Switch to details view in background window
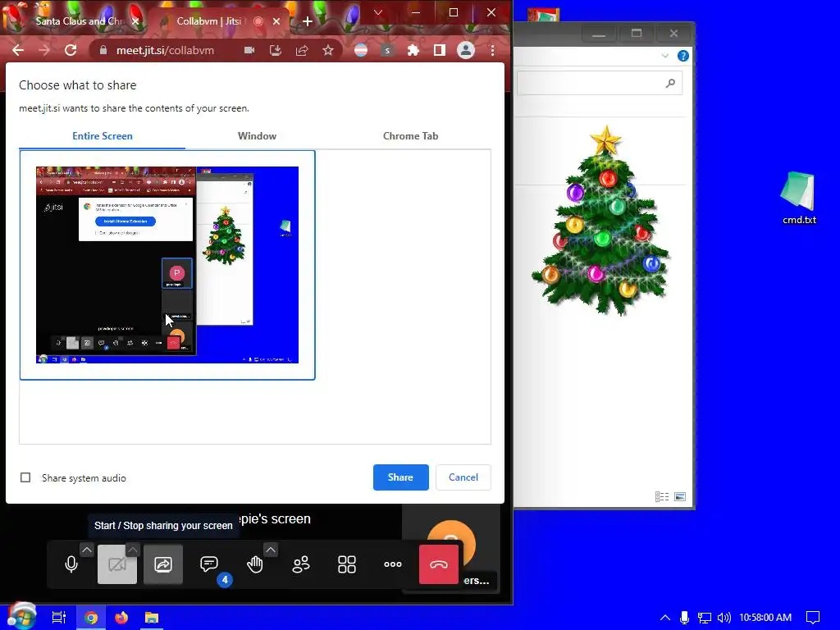This screenshot has height=630, width=840. pyautogui.click(x=662, y=496)
